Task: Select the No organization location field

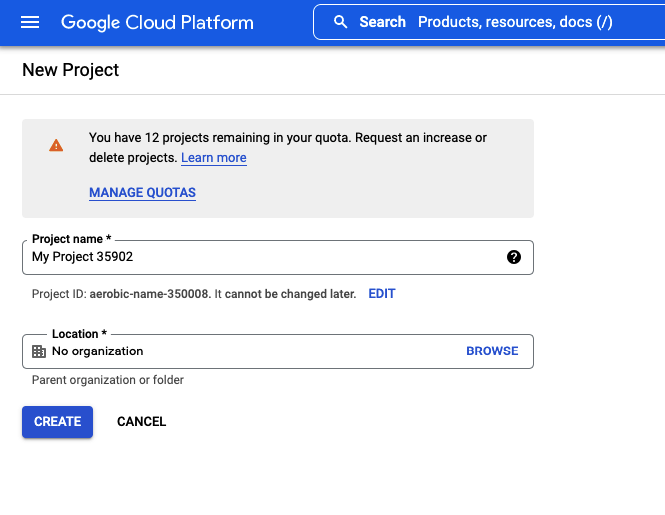Action: click(278, 351)
